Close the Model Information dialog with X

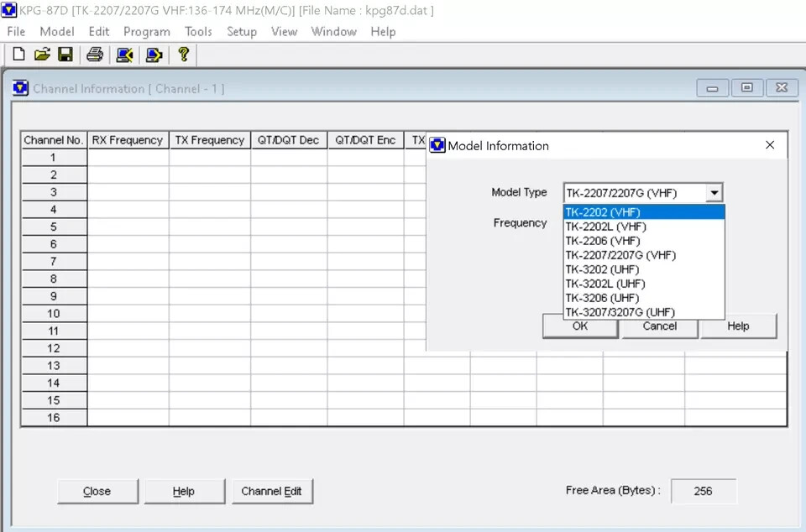click(770, 145)
